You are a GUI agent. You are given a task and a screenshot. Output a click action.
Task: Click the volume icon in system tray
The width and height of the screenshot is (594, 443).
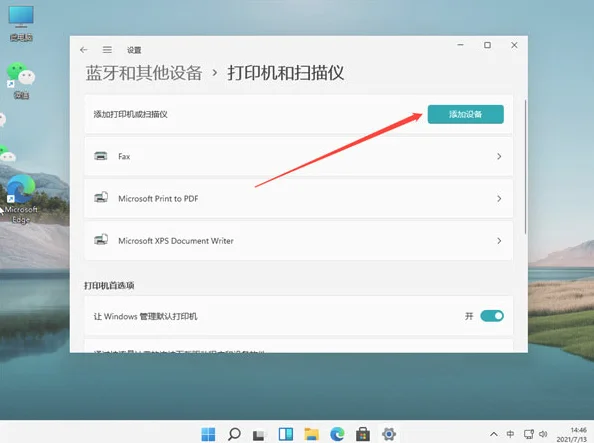pyautogui.click(x=543, y=434)
